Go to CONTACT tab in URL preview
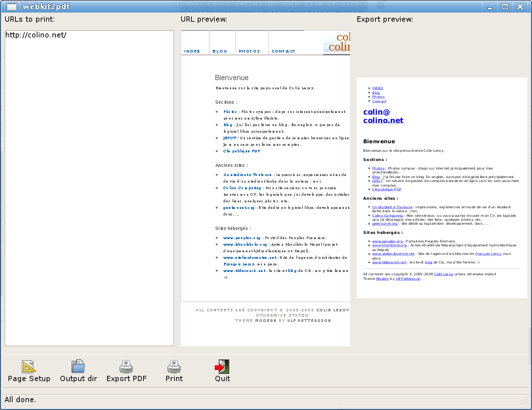 click(x=284, y=51)
